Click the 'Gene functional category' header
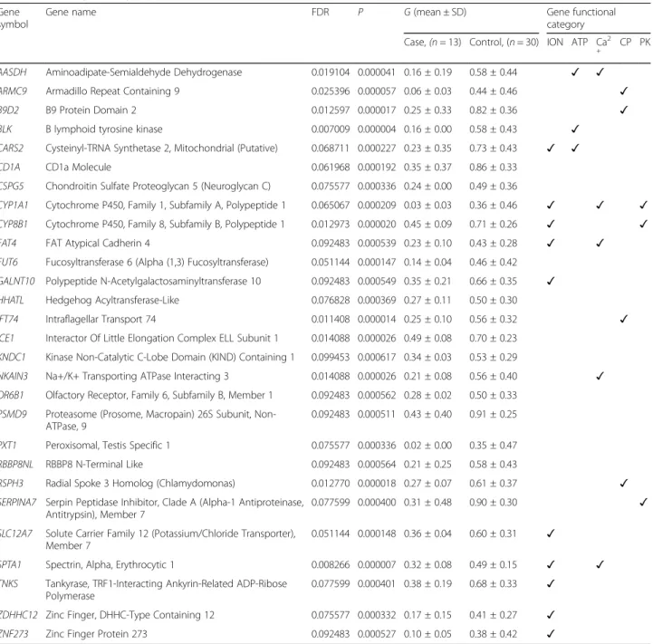Viewport: 653px width, 644px height. click(581, 18)
